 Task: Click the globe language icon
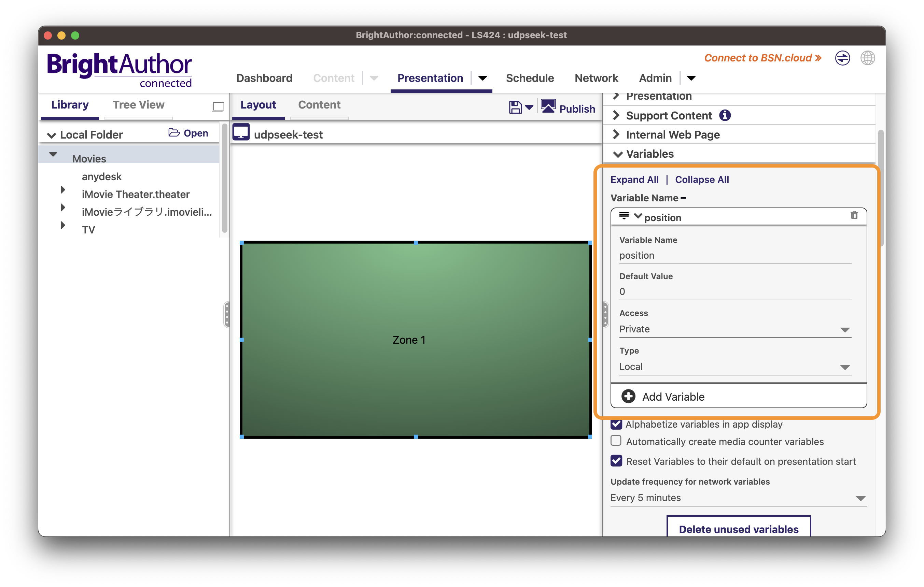(x=867, y=58)
